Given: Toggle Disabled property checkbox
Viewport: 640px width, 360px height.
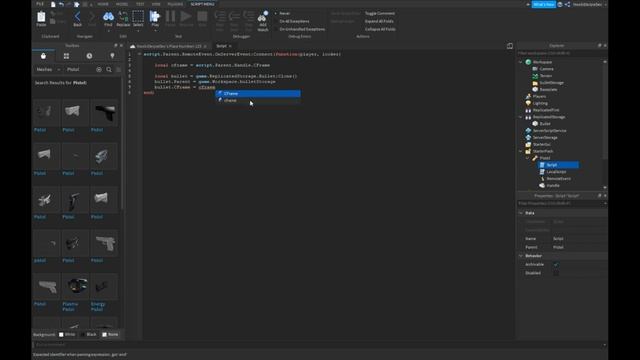Looking at the screenshot, I should pos(556,273).
